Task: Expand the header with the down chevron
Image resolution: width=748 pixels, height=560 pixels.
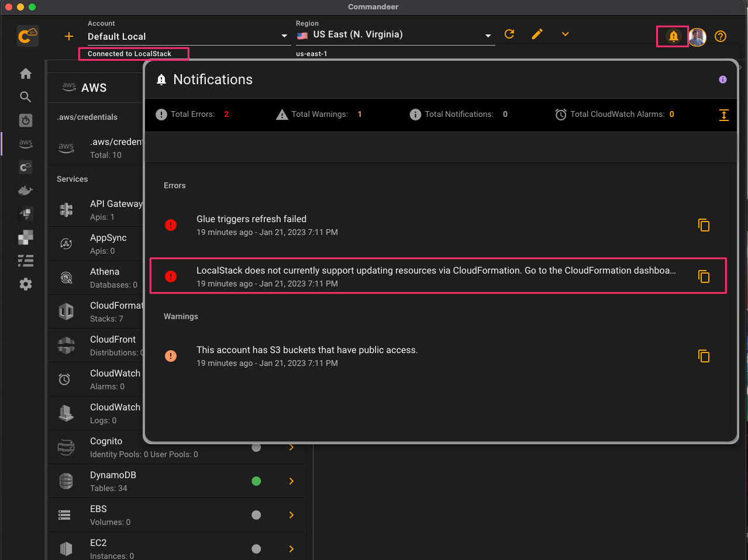Action: click(x=565, y=34)
